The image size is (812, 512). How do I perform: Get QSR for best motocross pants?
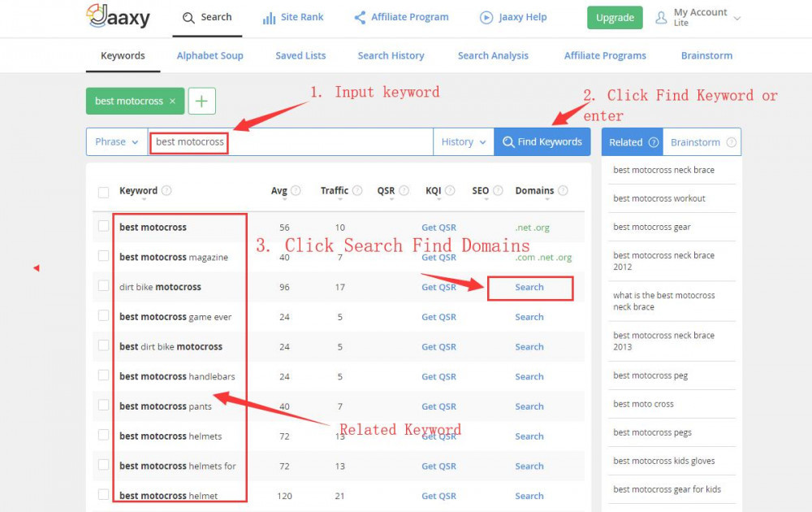(x=438, y=407)
